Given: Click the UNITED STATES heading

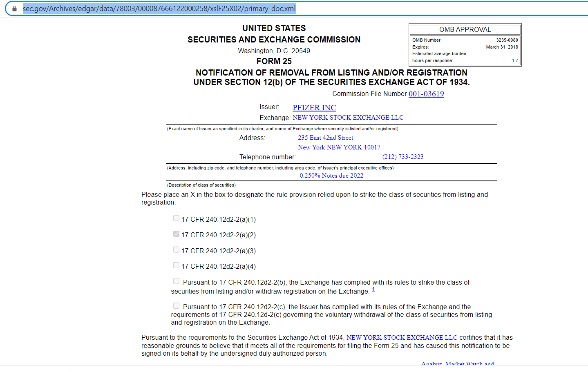Looking at the screenshot, I should pos(274,28).
